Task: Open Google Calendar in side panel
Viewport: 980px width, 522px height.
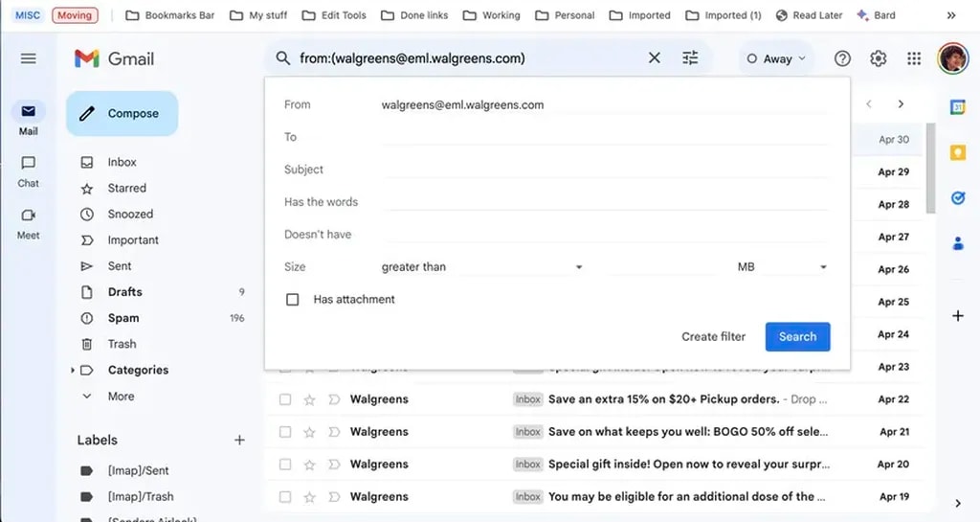Action: [x=958, y=107]
